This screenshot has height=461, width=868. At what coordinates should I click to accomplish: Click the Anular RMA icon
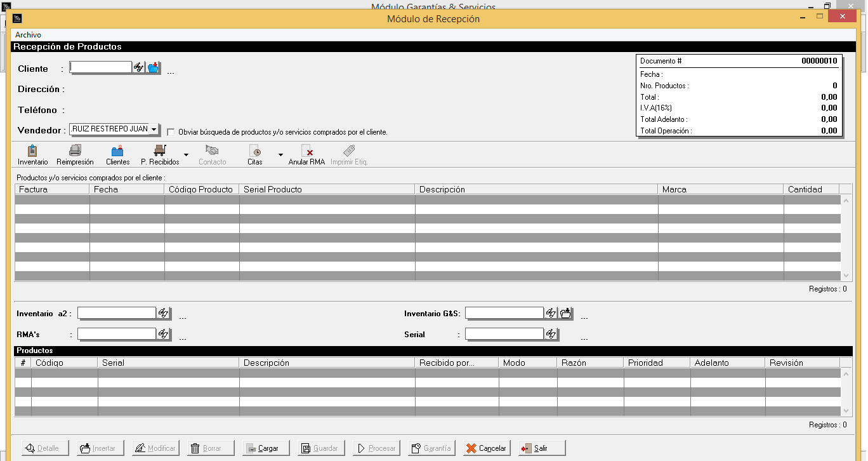click(x=306, y=151)
